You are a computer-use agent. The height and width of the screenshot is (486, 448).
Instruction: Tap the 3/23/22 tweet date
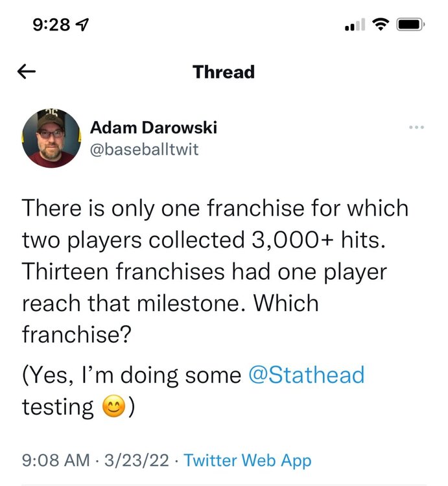pos(138,461)
